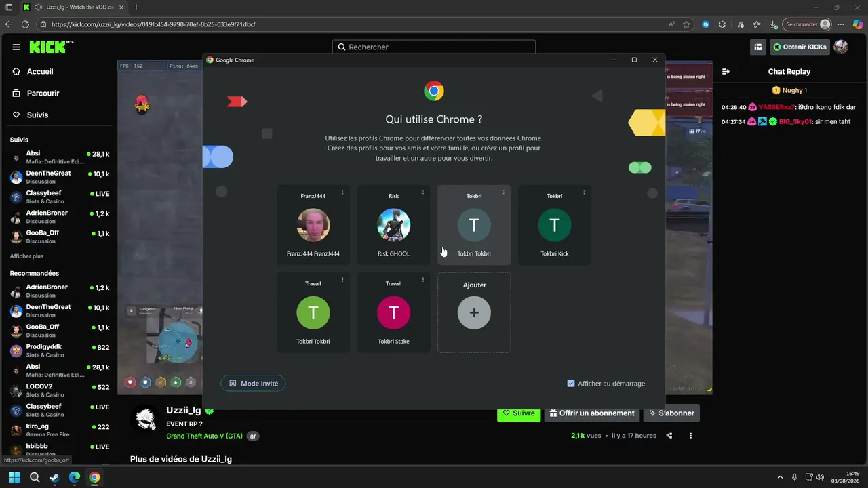Click Edge back navigation arrow
The width and height of the screenshot is (868, 488).
point(9,24)
